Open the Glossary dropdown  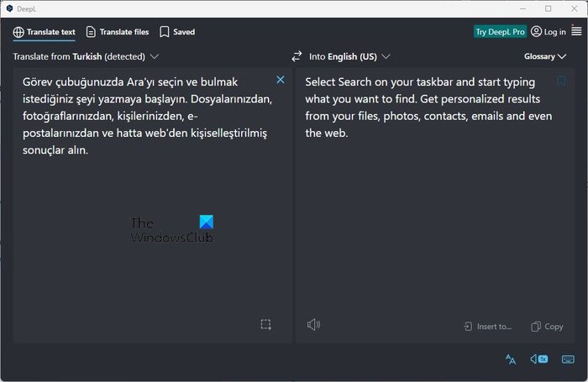click(x=545, y=56)
